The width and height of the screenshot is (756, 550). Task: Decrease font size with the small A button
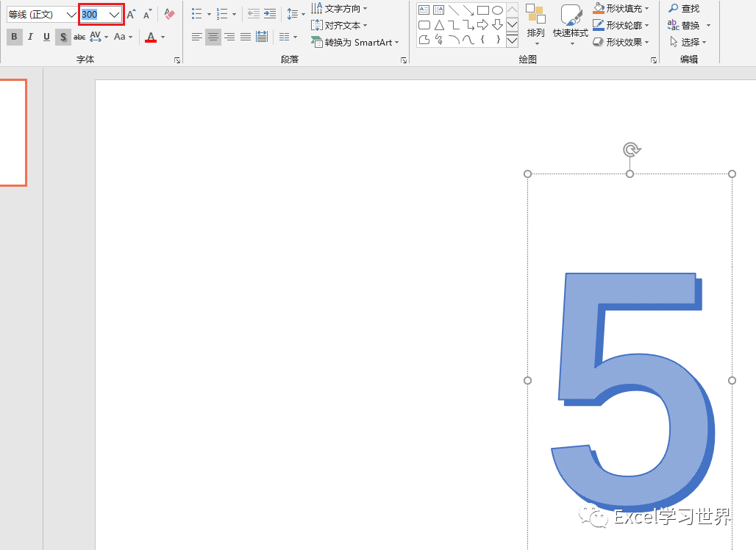click(x=147, y=14)
